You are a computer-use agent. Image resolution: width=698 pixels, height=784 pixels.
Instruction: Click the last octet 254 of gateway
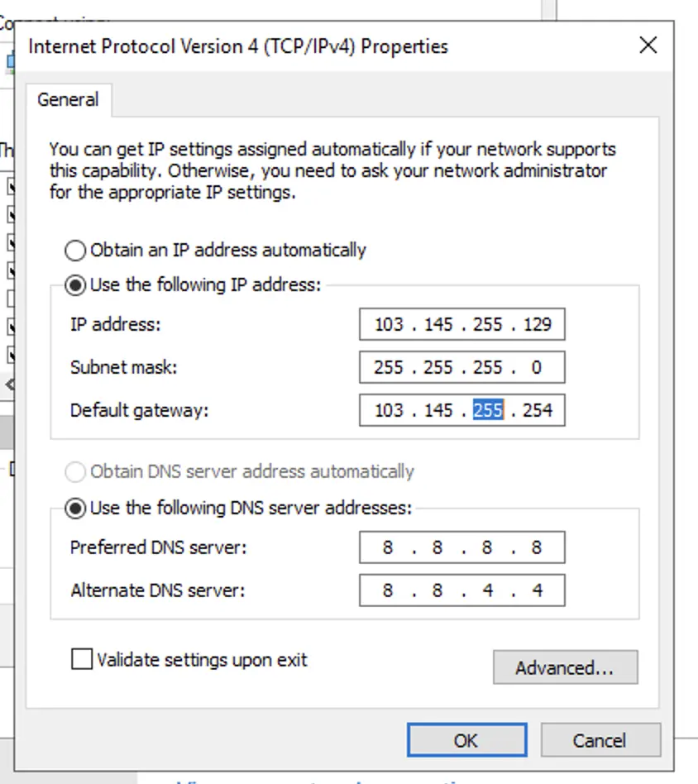pyautogui.click(x=537, y=410)
